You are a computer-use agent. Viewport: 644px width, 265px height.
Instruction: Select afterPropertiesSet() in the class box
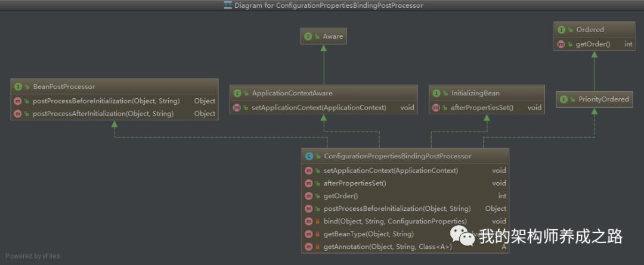click(355, 183)
